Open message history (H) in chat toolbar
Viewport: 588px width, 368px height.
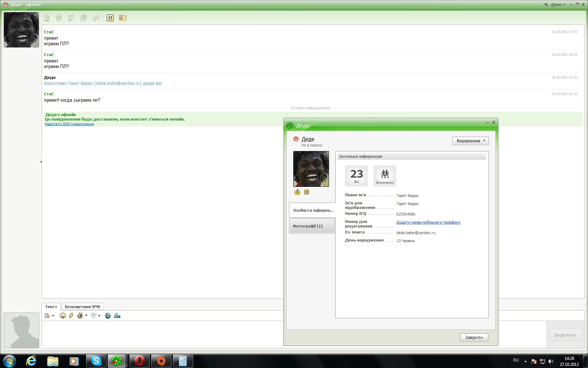click(x=110, y=18)
